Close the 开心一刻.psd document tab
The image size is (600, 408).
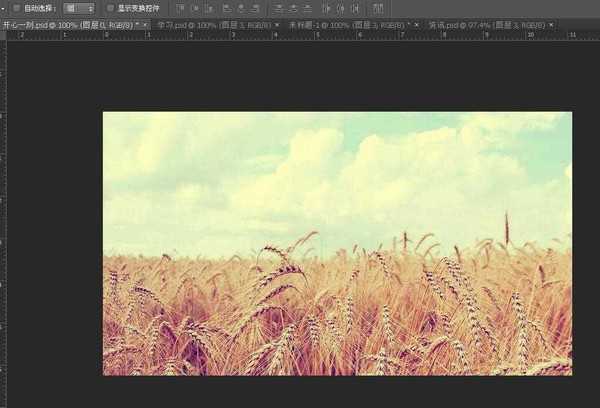coord(146,23)
